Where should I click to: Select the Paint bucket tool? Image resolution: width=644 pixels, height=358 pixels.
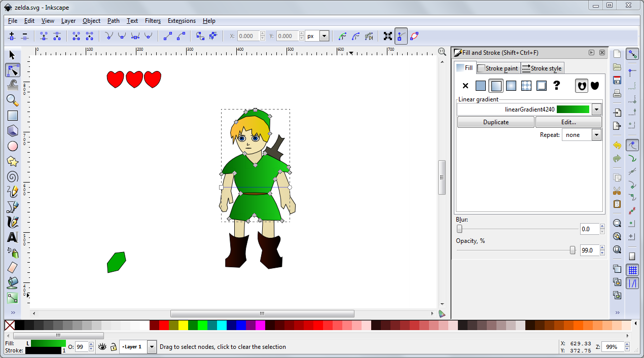13,283
